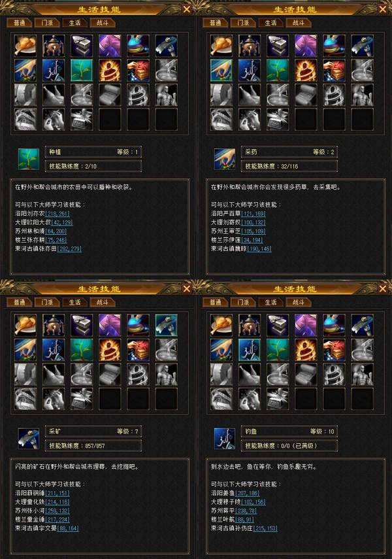392x559 pixels.
Task: Select the grey muscular statue icon in the 种植 panel
Action: coord(166,95)
